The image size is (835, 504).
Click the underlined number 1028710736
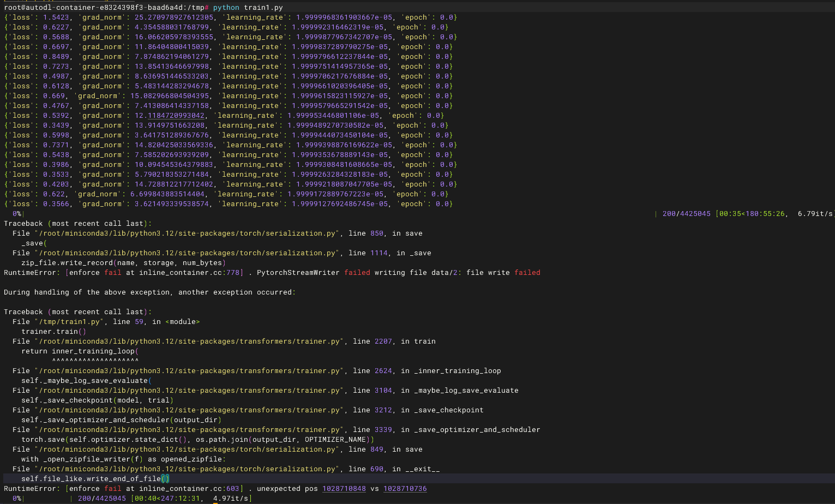[405, 489]
